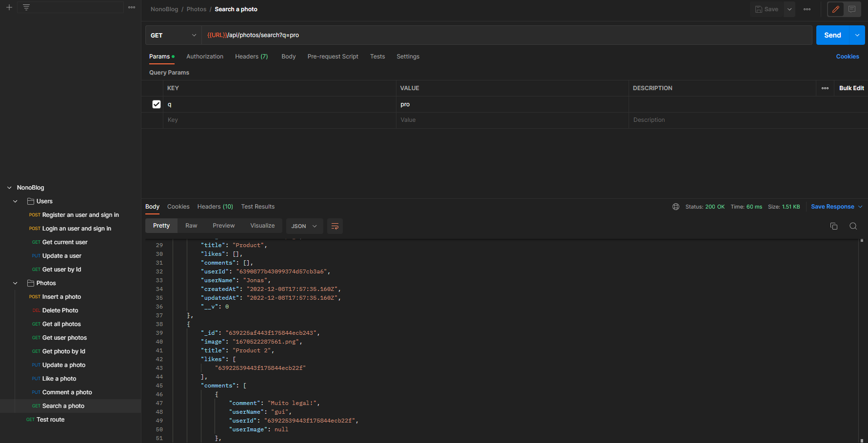868x443 pixels.
Task: Switch to the Authorization tab
Action: [205, 57]
